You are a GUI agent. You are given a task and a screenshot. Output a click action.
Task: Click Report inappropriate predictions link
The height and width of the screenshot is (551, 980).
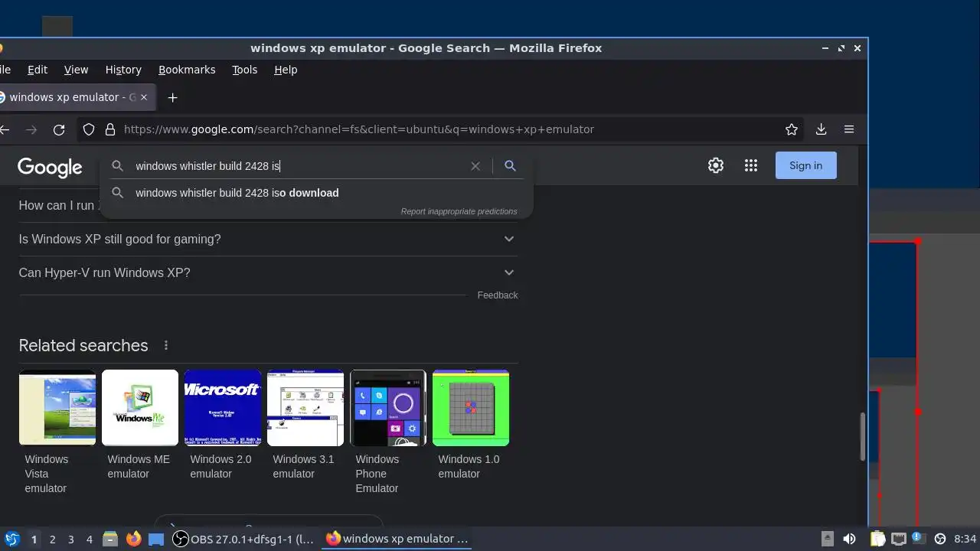pyautogui.click(x=459, y=211)
